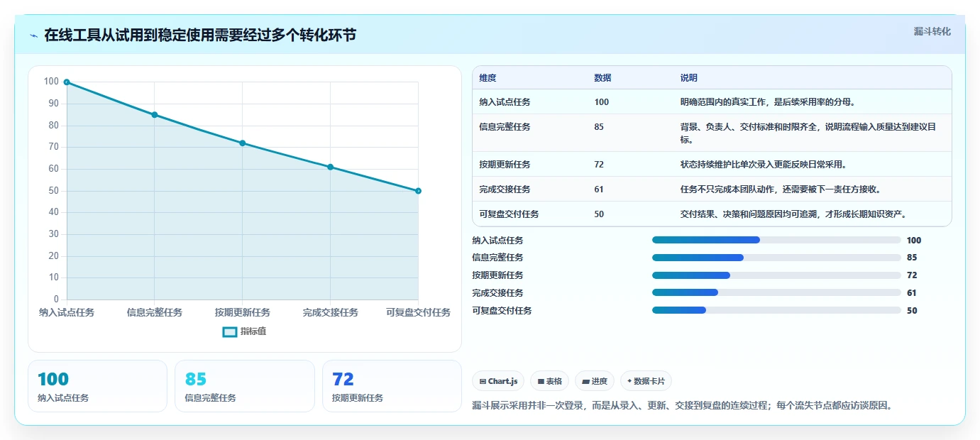Click the 85 value in the table
This screenshot has width=980, height=440.
(x=599, y=127)
